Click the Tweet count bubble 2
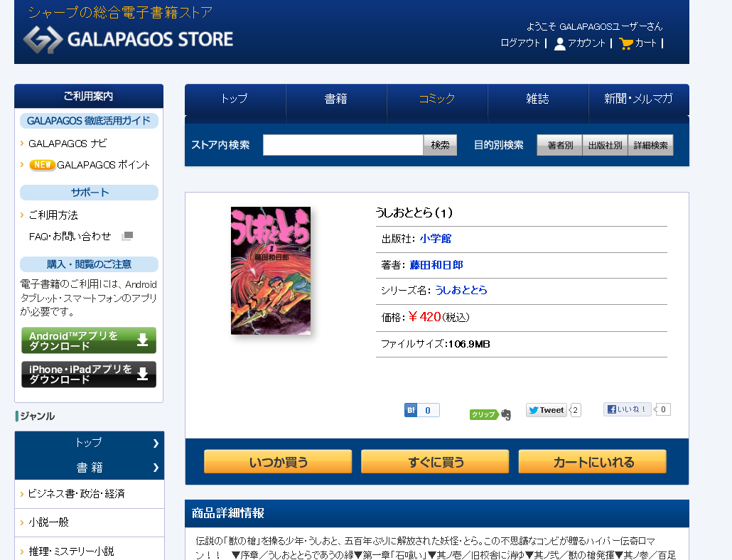The width and height of the screenshot is (732, 560). tap(575, 410)
